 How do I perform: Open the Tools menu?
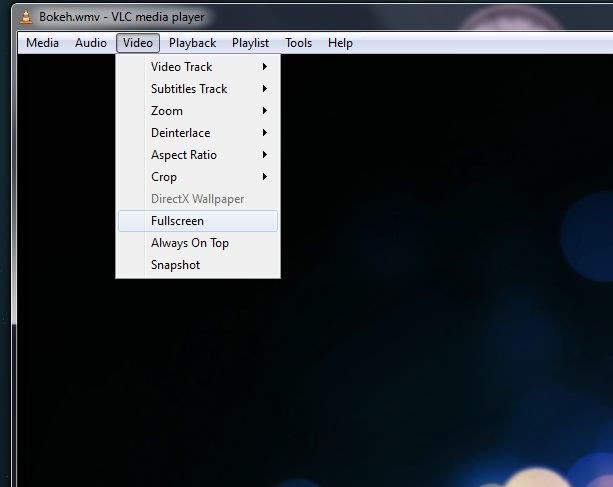[x=298, y=43]
